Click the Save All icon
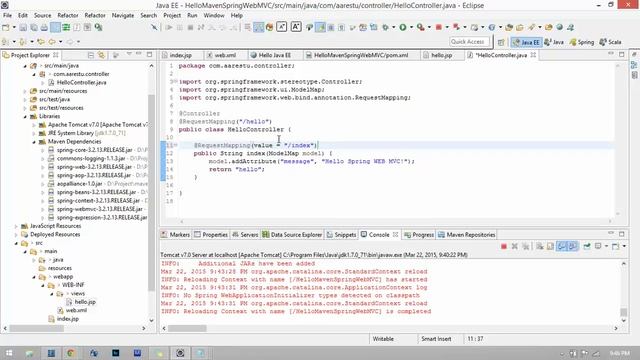640x360 pixels. pyautogui.click(x=33, y=27)
